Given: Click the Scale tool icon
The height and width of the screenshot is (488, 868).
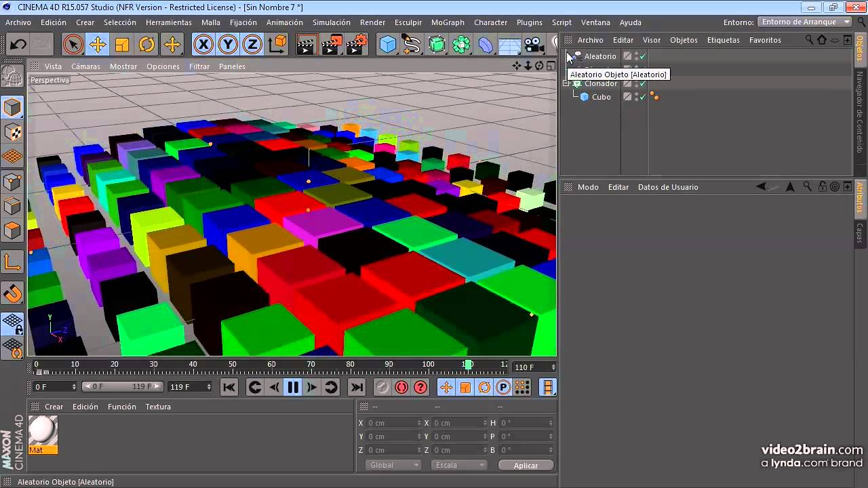Looking at the screenshot, I should [x=122, y=45].
